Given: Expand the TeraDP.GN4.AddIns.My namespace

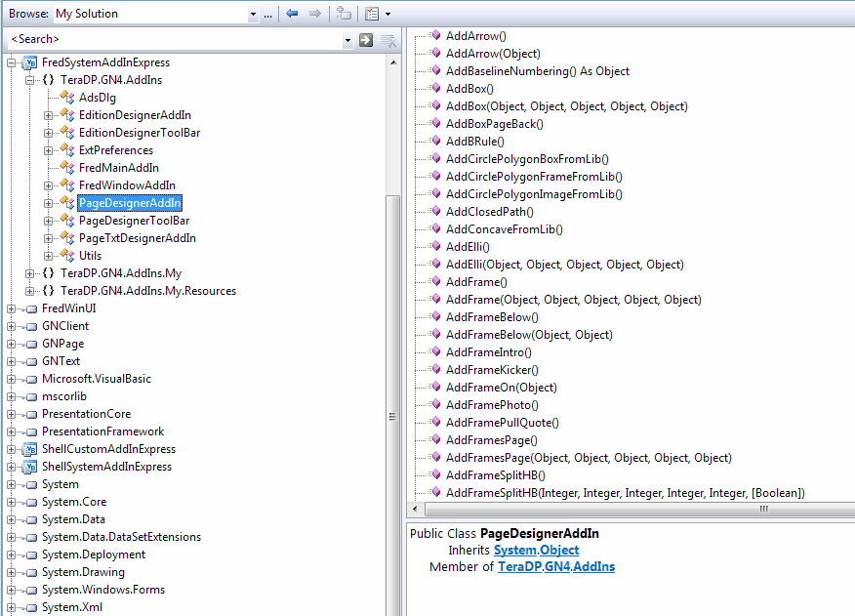Looking at the screenshot, I should point(29,274).
